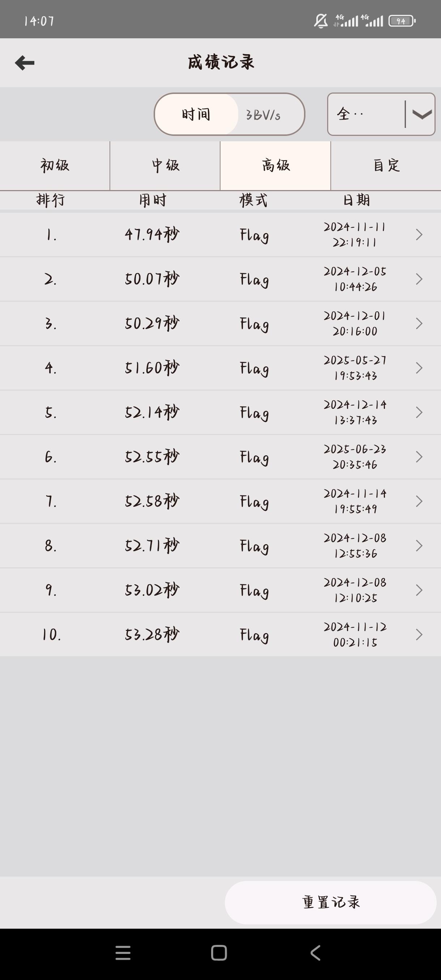The height and width of the screenshot is (980, 441).
Task: Show details for rank 10 record
Action: (419, 635)
